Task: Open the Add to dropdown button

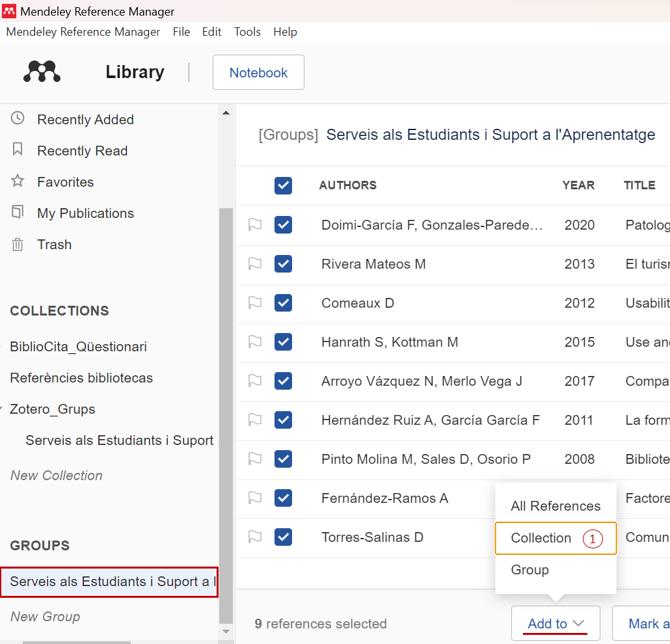Action: pos(556,623)
